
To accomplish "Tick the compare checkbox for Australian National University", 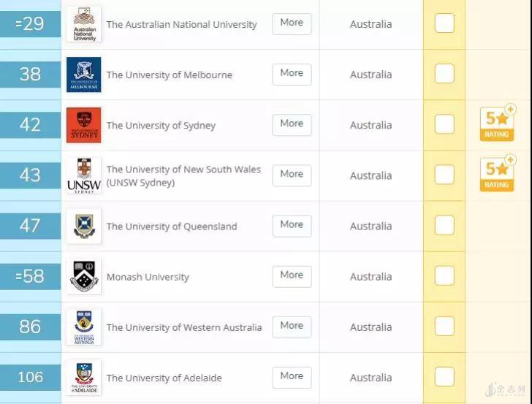I will [444, 23].
